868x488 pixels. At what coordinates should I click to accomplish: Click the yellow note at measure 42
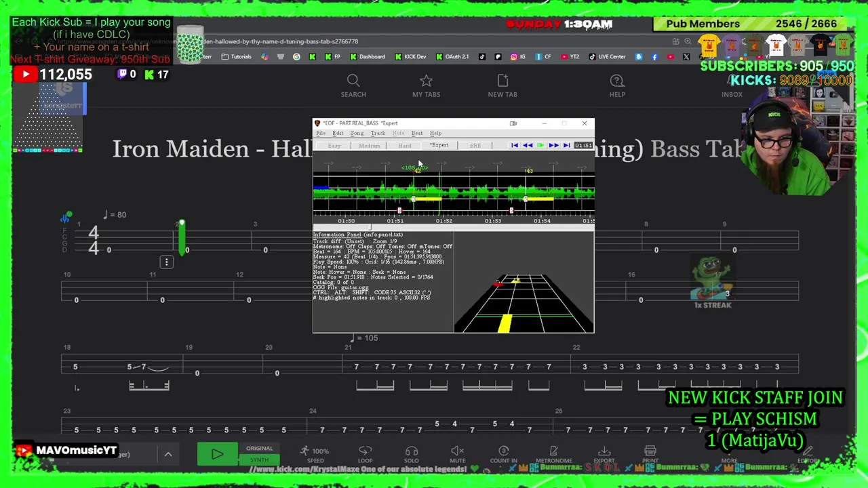[x=427, y=199]
